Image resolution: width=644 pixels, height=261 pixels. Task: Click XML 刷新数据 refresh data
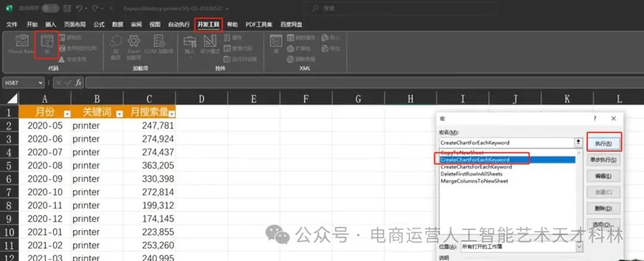coord(301,59)
